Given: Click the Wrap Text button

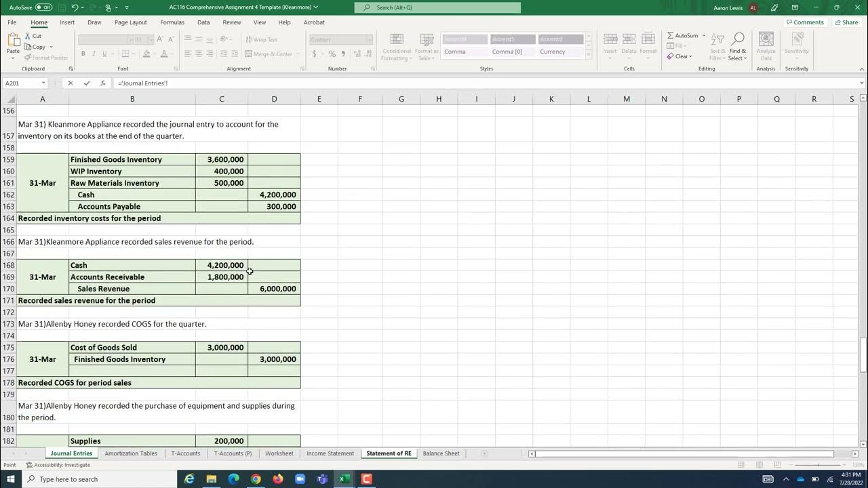Looking at the screenshot, I should pyautogui.click(x=261, y=39).
